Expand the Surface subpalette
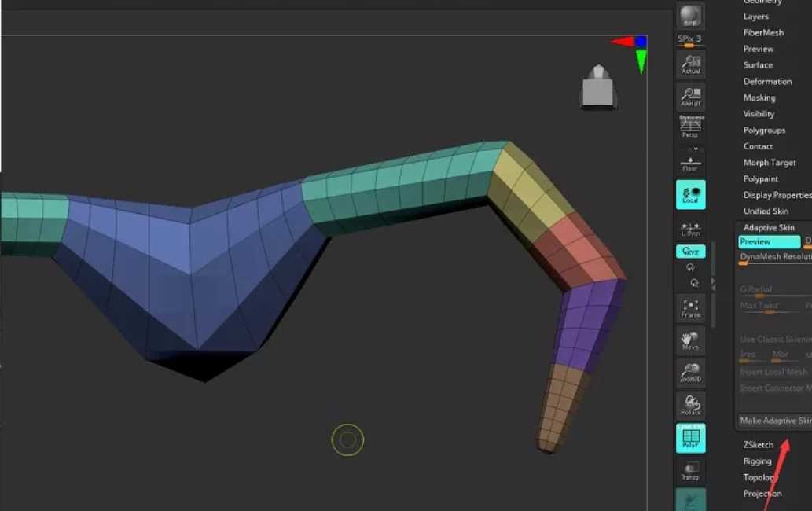Image resolution: width=812 pixels, height=511 pixels. tap(758, 65)
